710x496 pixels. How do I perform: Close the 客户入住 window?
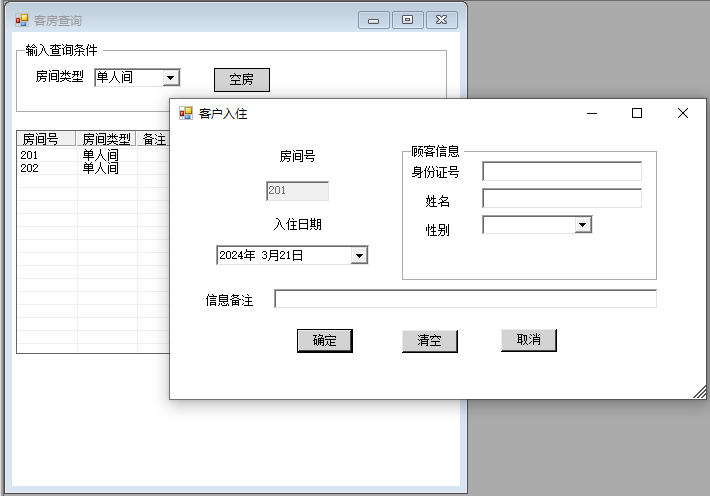tap(682, 113)
